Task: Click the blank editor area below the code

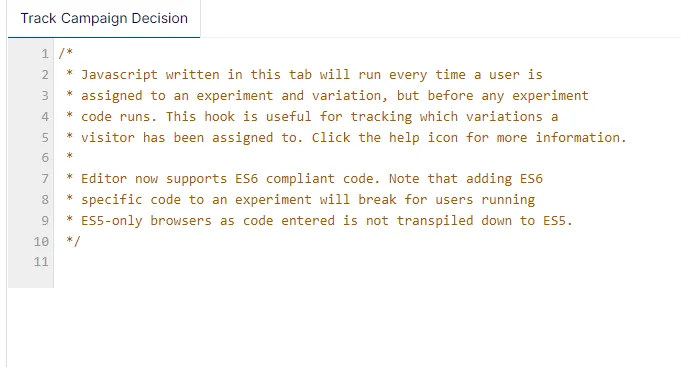Action: [x=343, y=326]
